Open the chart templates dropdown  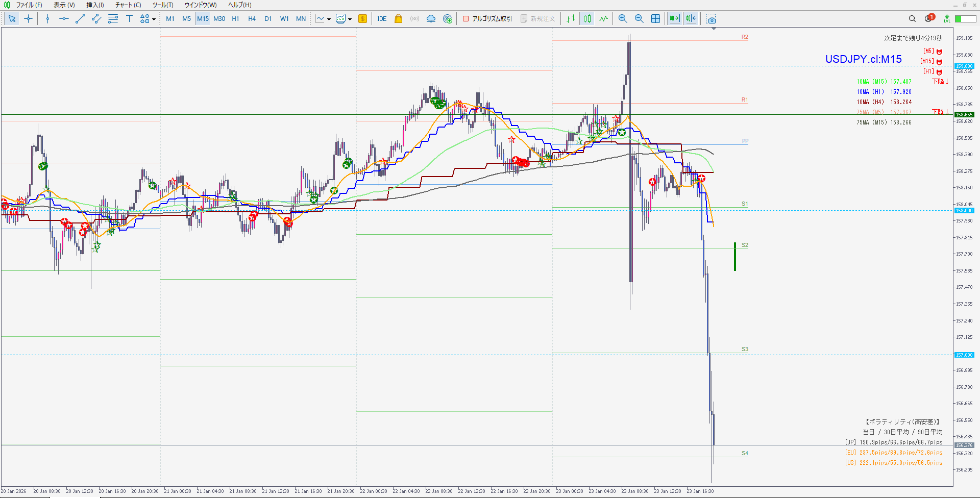[x=350, y=19]
